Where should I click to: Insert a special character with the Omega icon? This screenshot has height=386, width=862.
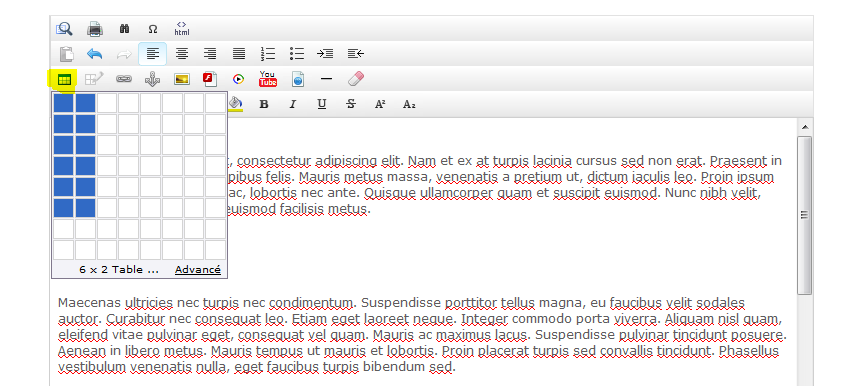click(x=153, y=29)
